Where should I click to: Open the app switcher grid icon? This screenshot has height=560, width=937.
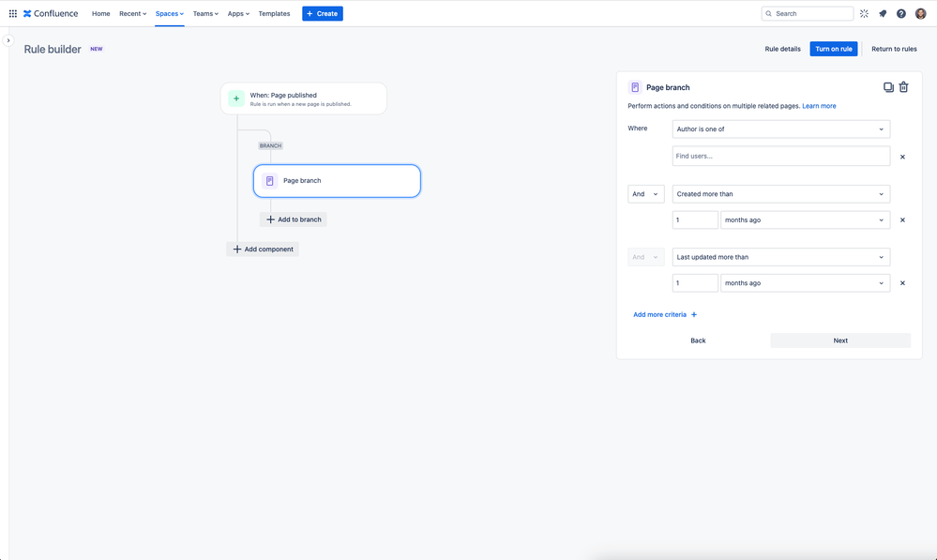[12, 13]
